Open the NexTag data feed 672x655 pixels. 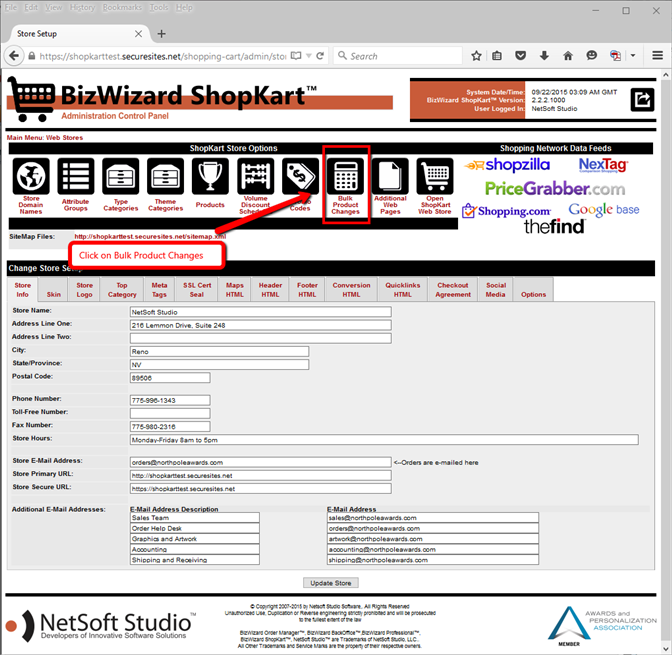click(603, 165)
